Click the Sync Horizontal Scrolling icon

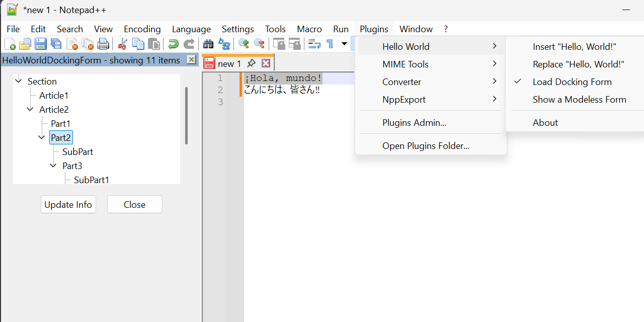point(294,44)
